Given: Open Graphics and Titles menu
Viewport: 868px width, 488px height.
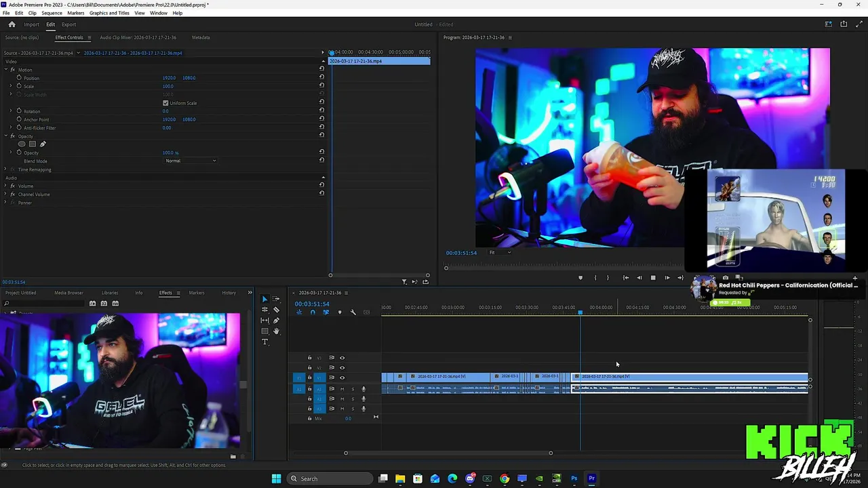Looking at the screenshot, I should coord(109,13).
